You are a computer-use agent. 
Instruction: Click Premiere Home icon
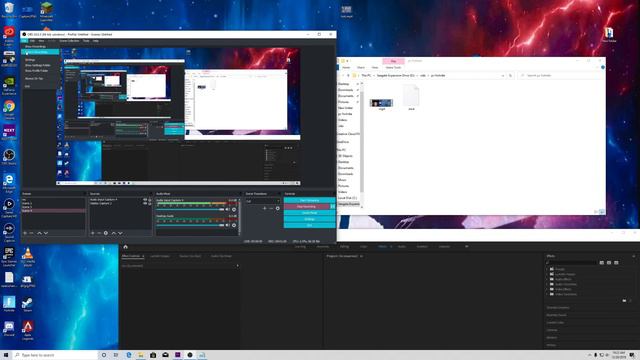click(125, 247)
